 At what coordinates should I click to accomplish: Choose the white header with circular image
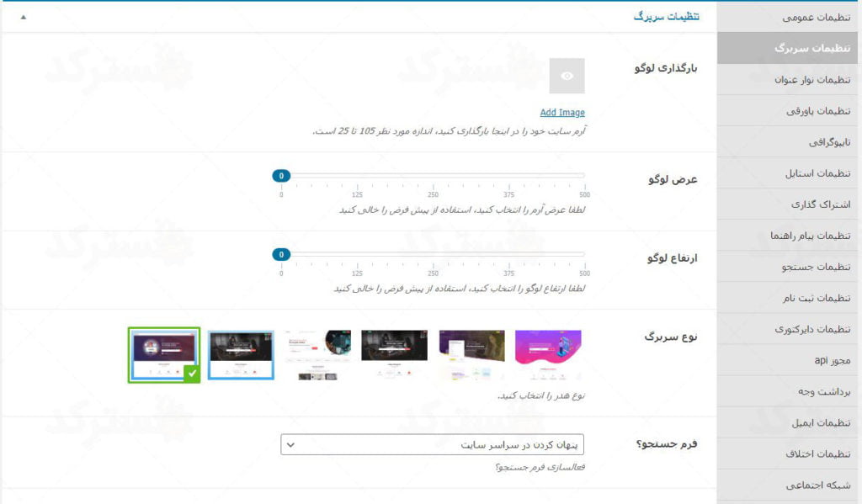click(x=317, y=354)
